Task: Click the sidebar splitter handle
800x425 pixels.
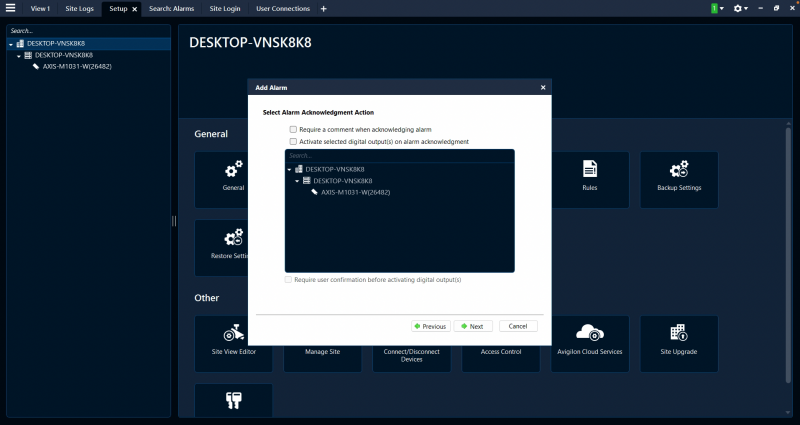Action: (x=174, y=220)
